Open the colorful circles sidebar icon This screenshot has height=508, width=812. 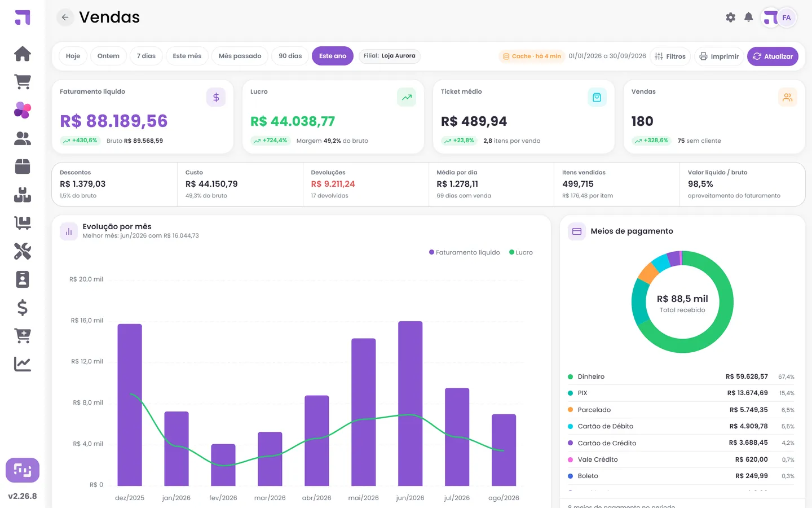pyautogui.click(x=23, y=110)
